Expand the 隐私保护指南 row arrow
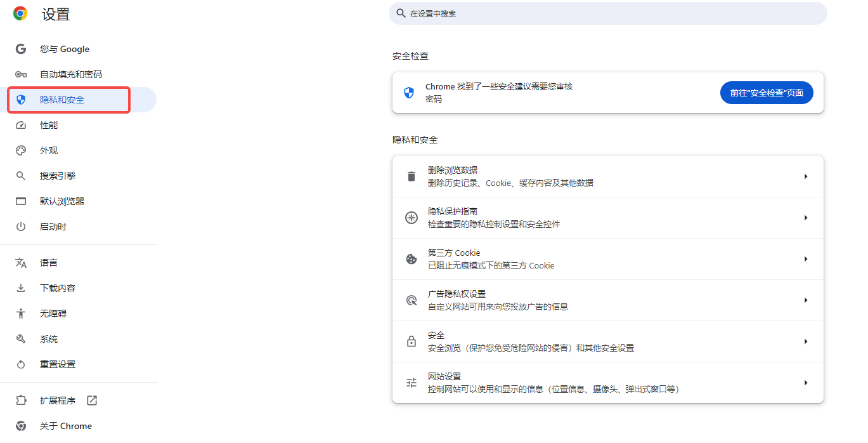868x443 pixels. [806, 218]
